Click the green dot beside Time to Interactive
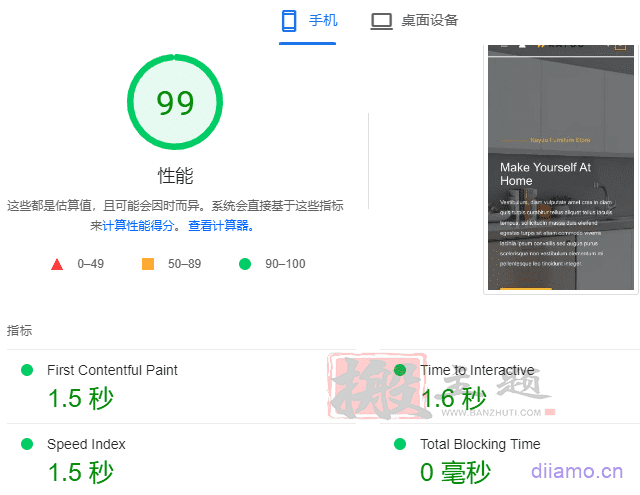640x495 pixels. point(400,370)
